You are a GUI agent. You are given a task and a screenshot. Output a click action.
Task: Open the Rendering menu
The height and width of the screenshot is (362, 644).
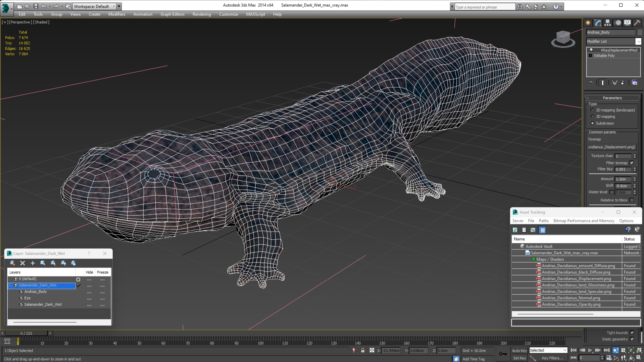[202, 14]
